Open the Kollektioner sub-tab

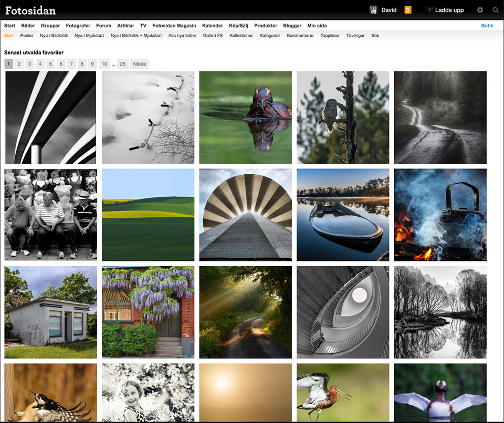click(241, 36)
